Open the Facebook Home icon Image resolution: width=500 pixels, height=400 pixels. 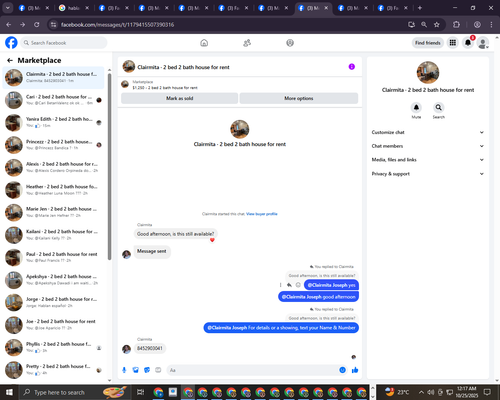(x=204, y=43)
